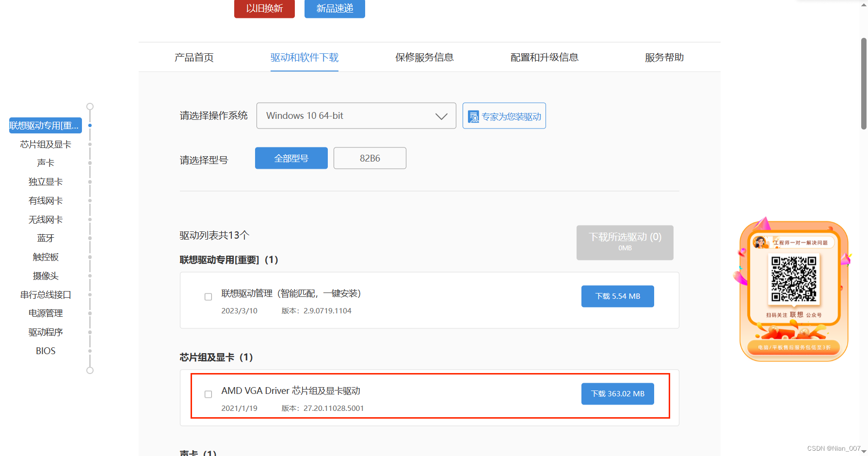The height and width of the screenshot is (456, 868).
Task: Click the date 2021/1/19
Action: click(x=240, y=408)
